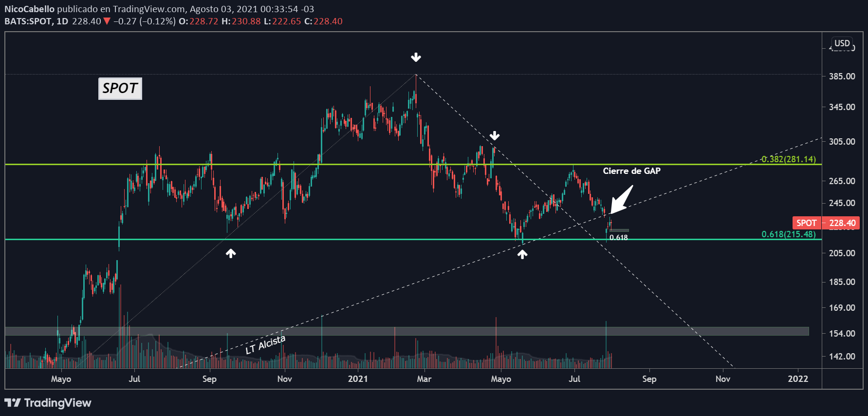Image resolution: width=868 pixels, height=416 pixels.
Task: Click the high value H:230.88 in header
Action: coord(241,21)
